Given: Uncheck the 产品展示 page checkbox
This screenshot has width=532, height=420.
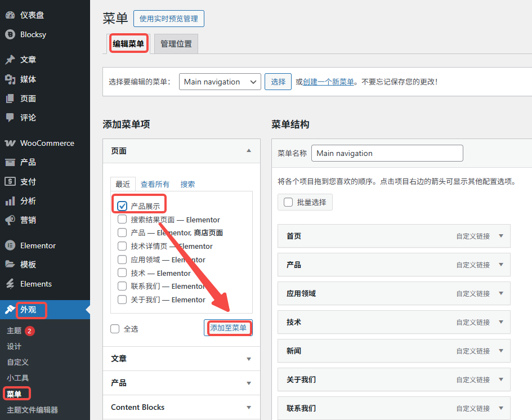Looking at the screenshot, I should click(122, 205).
